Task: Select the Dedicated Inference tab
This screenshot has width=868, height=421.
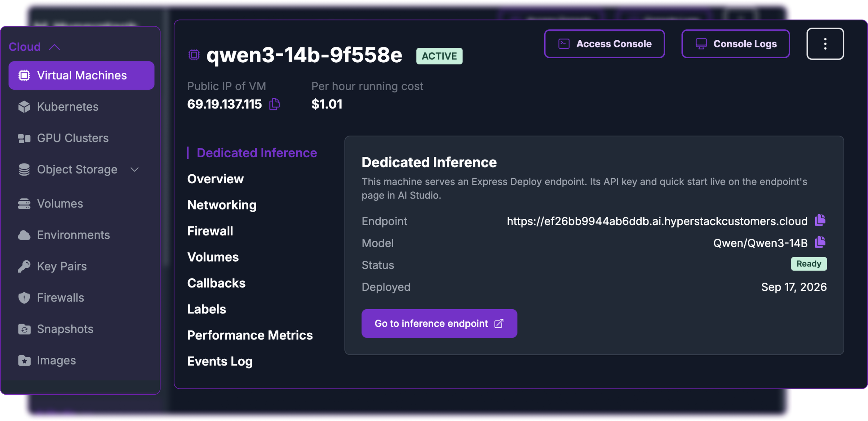Action: coord(257,153)
